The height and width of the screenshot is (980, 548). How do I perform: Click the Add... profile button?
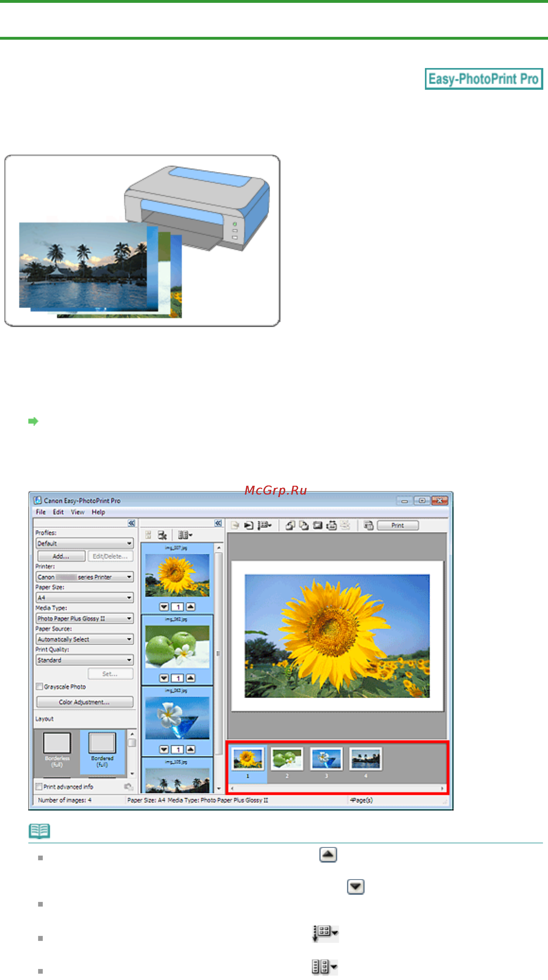tap(61, 556)
